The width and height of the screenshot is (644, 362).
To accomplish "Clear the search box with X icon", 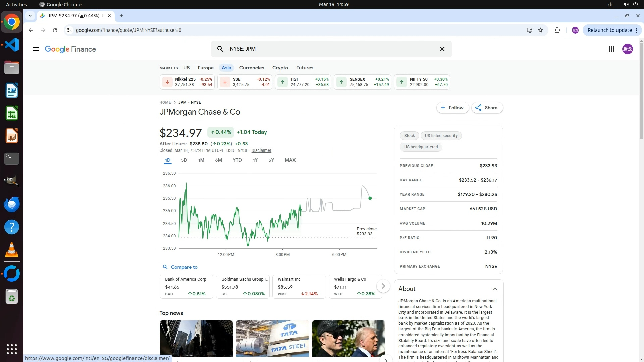I will (x=442, y=49).
